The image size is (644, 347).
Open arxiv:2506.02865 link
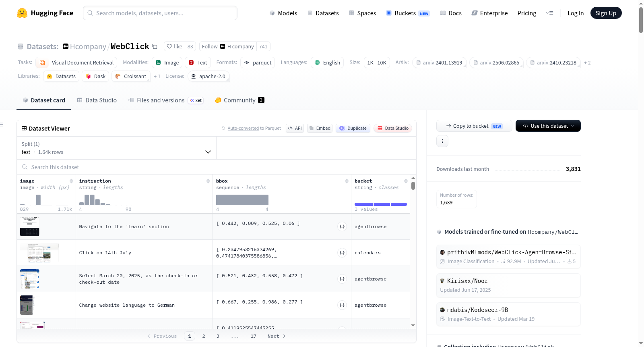[496, 62]
